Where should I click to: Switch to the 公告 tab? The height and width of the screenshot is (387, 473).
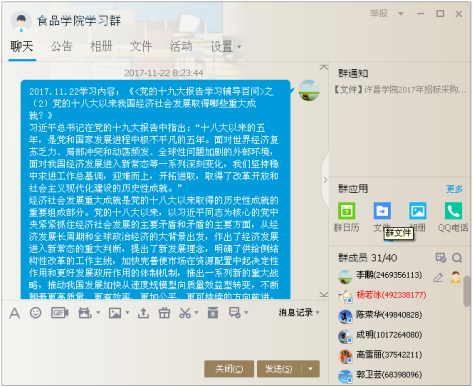click(61, 46)
